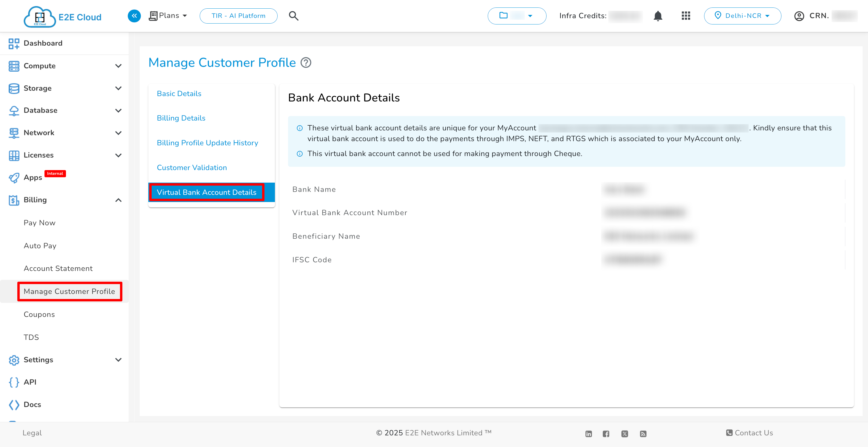Click the Settings gear icon
This screenshot has height=447, width=868.
click(x=14, y=360)
